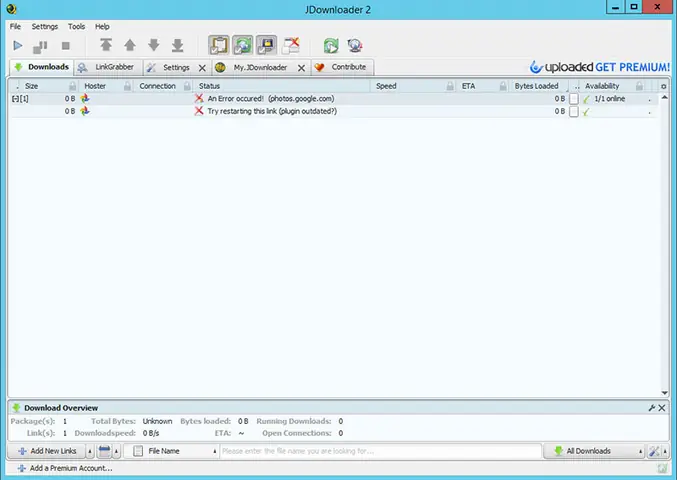Toggle clipboard observer toolbar button
The width and height of the screenshot is (677, 480).
click(x=219, y=45)
